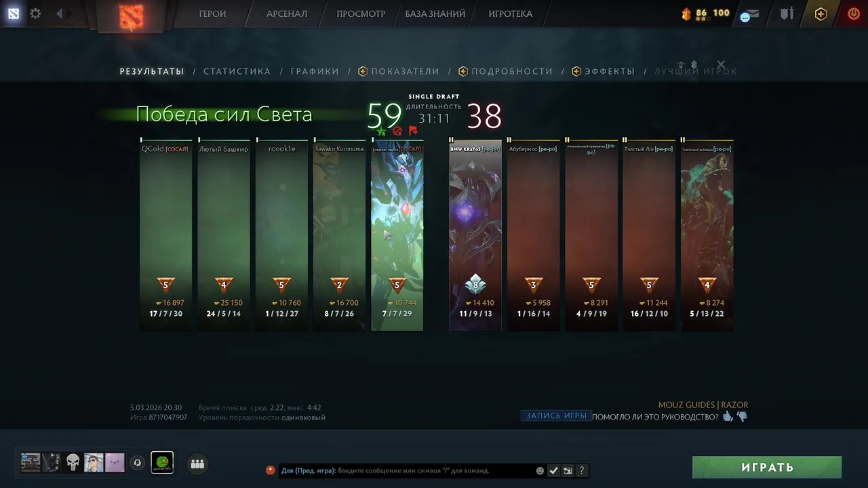
Task: Click rank badge on Лютый башкир card
Action: tap(224, 285)
